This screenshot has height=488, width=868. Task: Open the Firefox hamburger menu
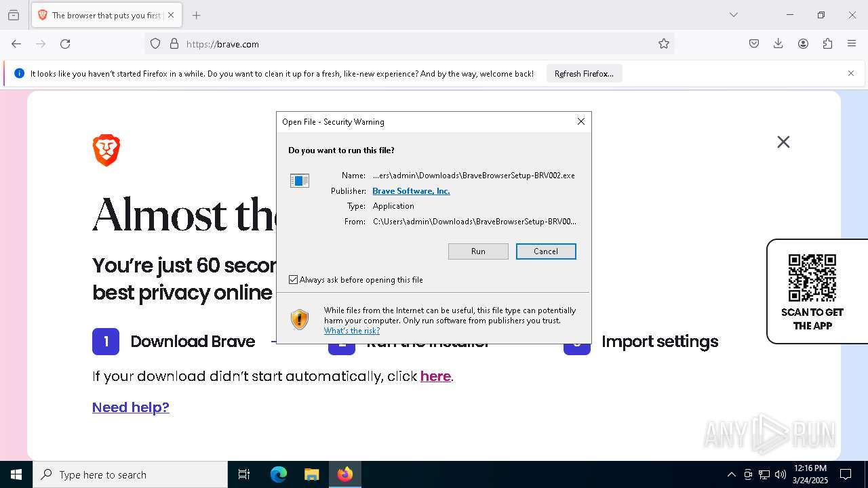point(852,44)
